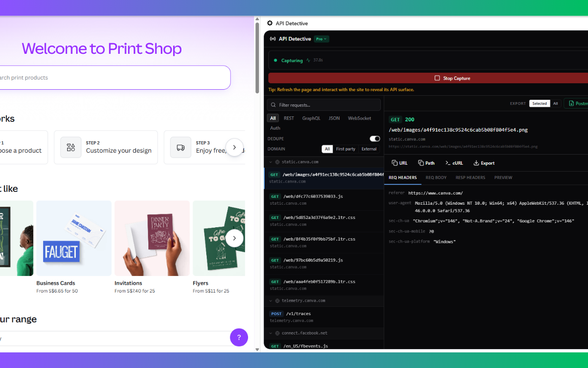The height and width of the screenshot is (368, 588).
Task: Open the REQ BODY tab
Action: (436, 178)
